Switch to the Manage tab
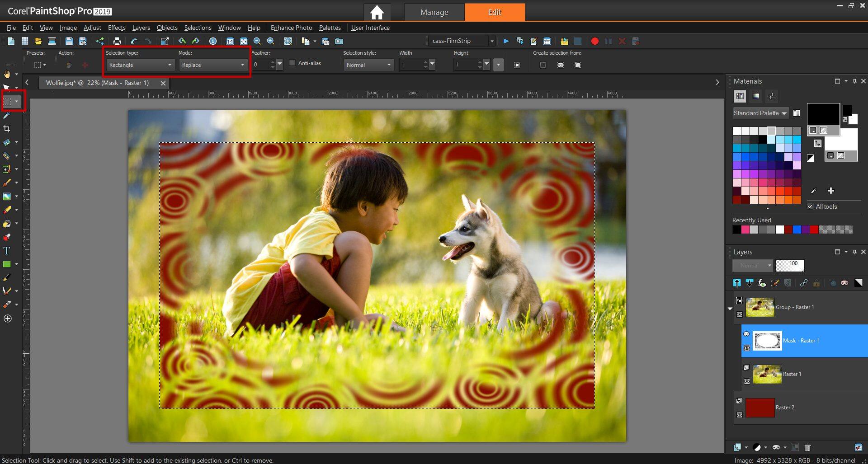 434,12
